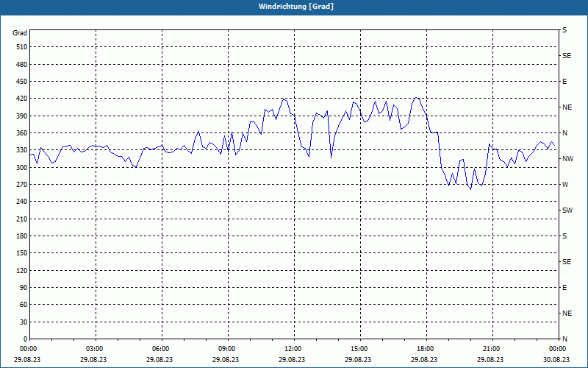Click the 60 degree axis label
Viewport: 588px width, 368px height.
coord(24,305)
